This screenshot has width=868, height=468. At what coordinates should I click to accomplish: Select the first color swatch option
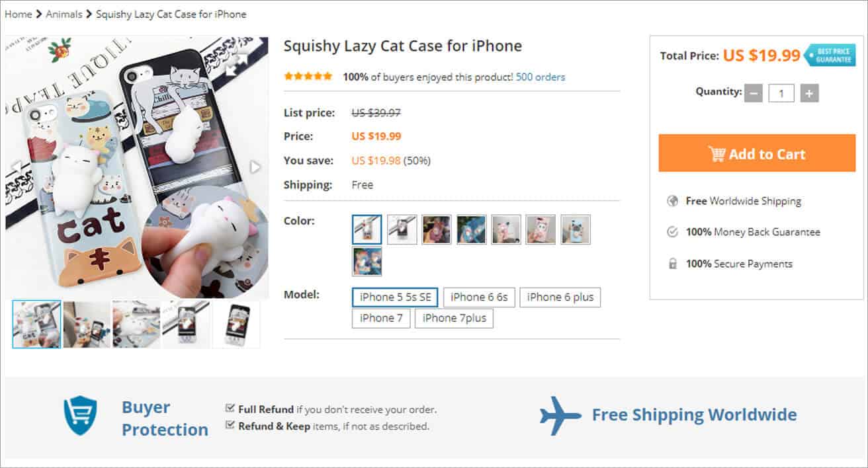coord(367,229)
